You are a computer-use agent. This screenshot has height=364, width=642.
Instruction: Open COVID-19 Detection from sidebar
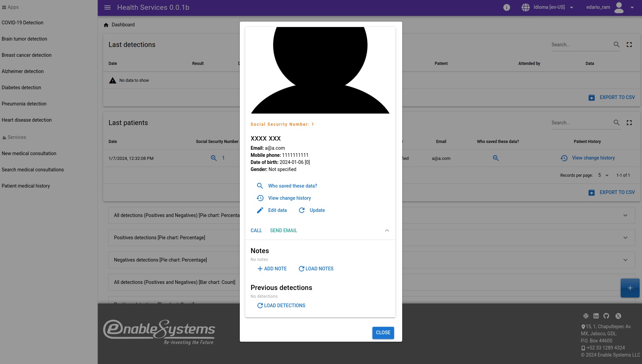pos(22,23)
